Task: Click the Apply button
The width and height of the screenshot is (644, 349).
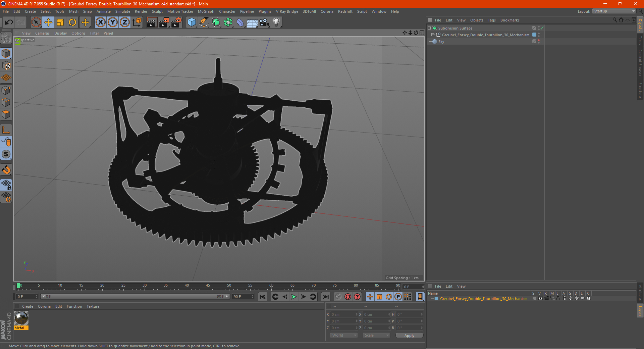Action: [x=409, y=336]
